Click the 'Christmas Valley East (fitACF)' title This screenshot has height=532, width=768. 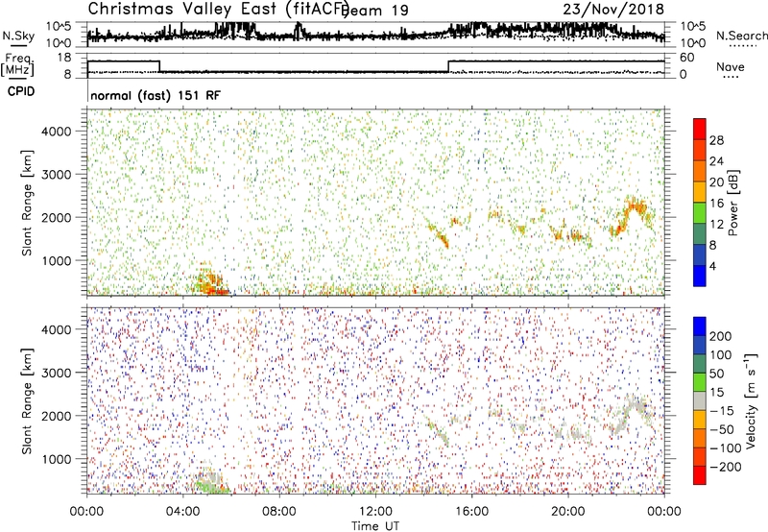coord(219,9)
